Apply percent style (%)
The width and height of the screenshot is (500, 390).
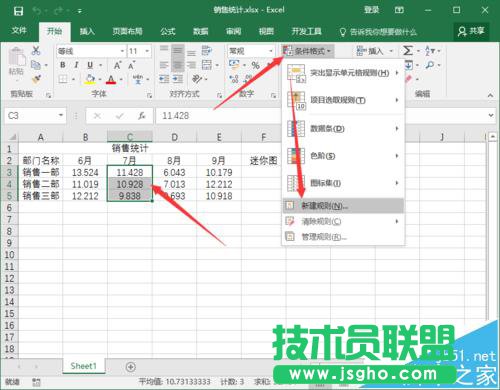(255, 65)
